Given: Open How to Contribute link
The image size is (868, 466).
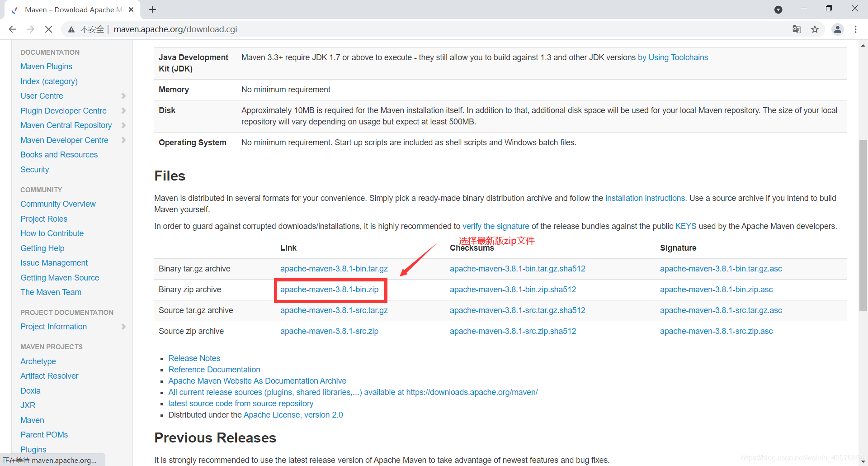Looking at the screenshot, I should (x=52, y=233).
